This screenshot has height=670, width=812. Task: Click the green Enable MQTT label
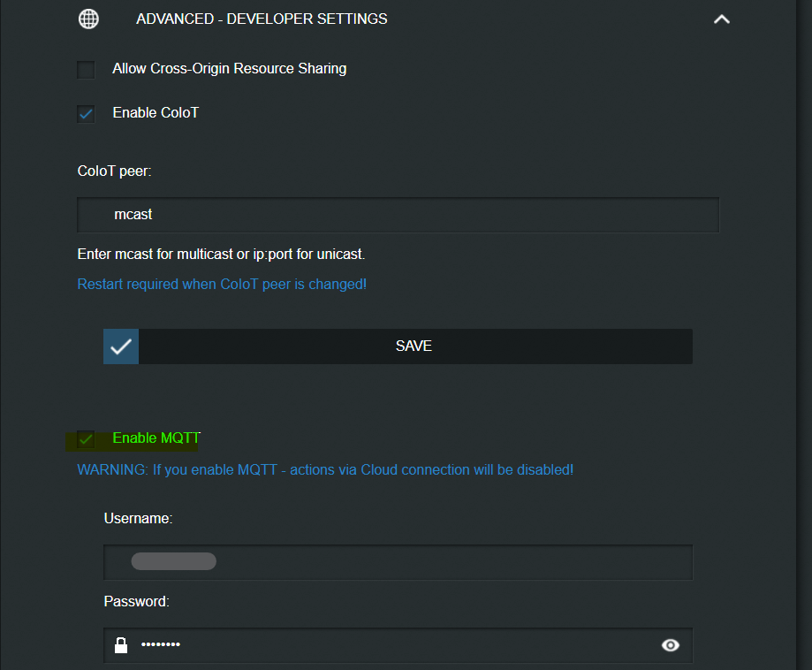[x=156, y=438]
